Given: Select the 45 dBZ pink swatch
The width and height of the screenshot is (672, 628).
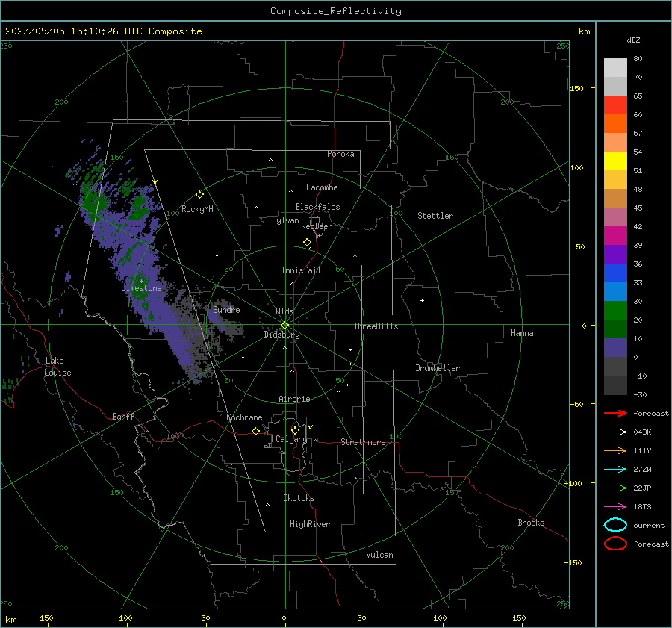Looking at the screenshot, I should pos(615,217).
